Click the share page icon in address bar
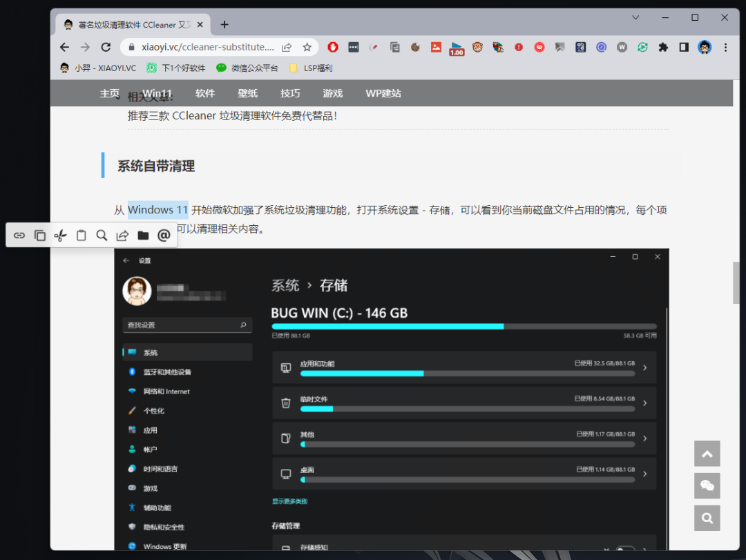The height and width of the screenshot is (560, 746). tap(287, 47)
